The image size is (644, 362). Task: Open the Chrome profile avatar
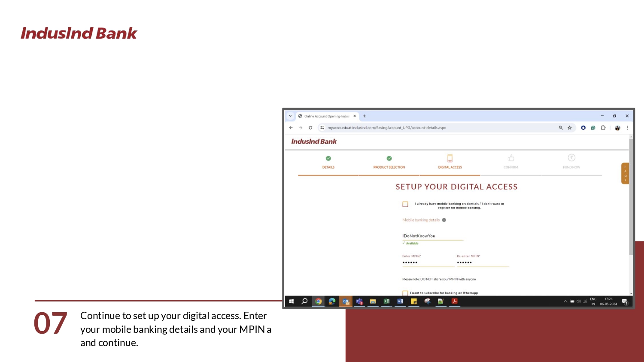pyautogui.click(x=617, y=128)
